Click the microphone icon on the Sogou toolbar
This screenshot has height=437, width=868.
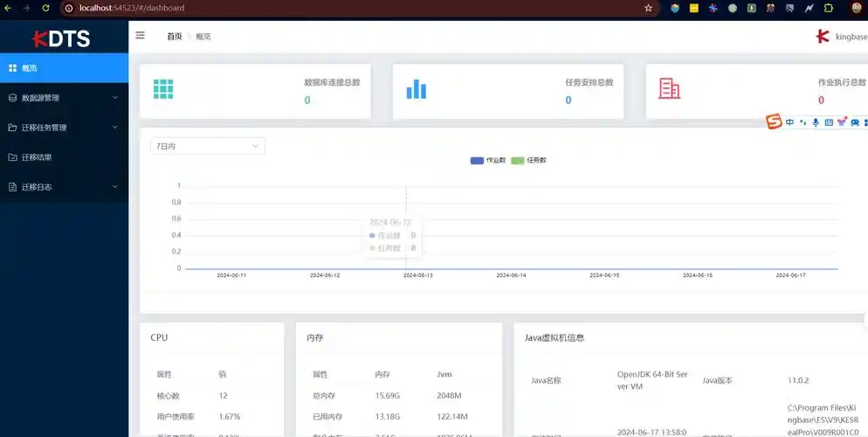pos(816,122)
